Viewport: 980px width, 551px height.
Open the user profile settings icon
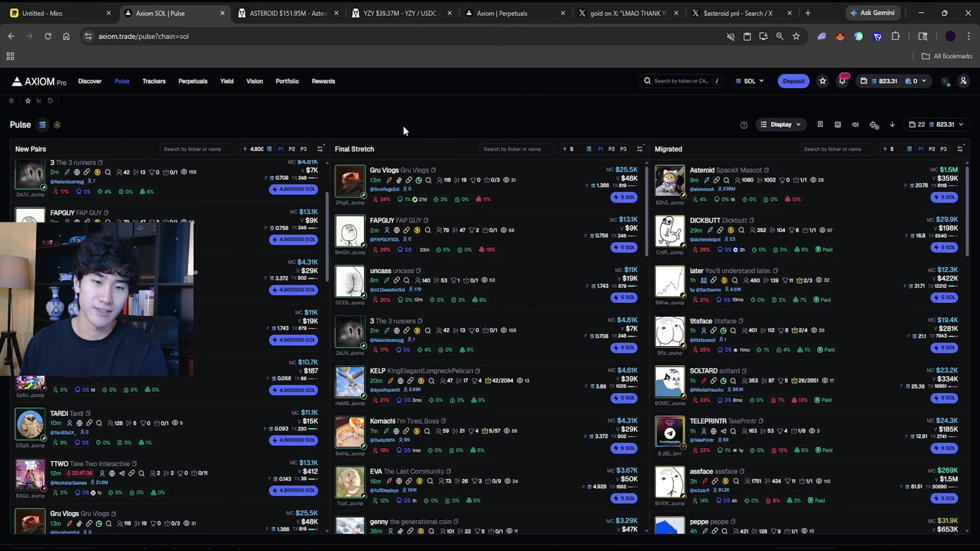click(963, 81)
